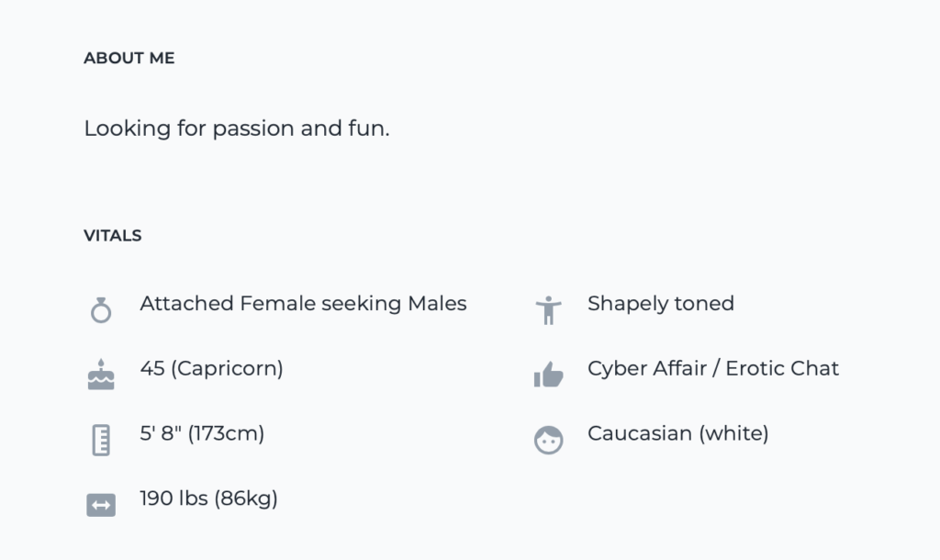Viewport: 940px width, 560px height.
Task: Click the '(173cm)' metric height
Action: tap(226, 433)
